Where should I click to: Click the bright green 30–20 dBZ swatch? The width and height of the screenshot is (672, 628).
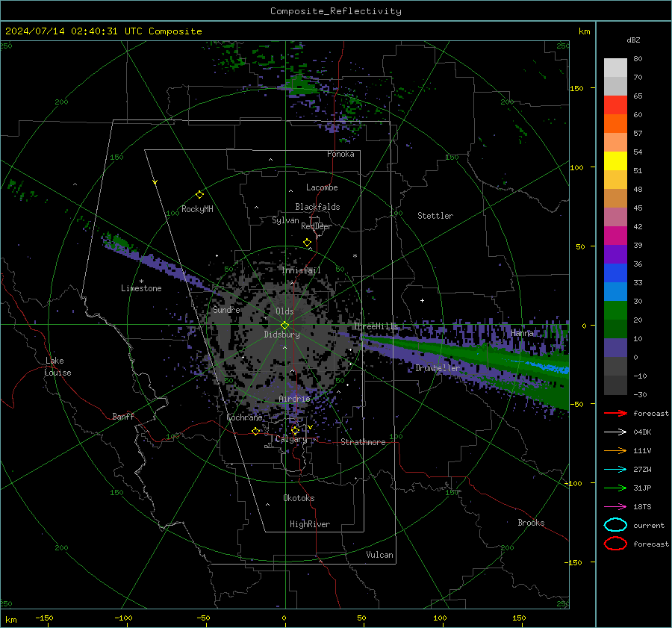pyautogui.click(x=615, y=311)
